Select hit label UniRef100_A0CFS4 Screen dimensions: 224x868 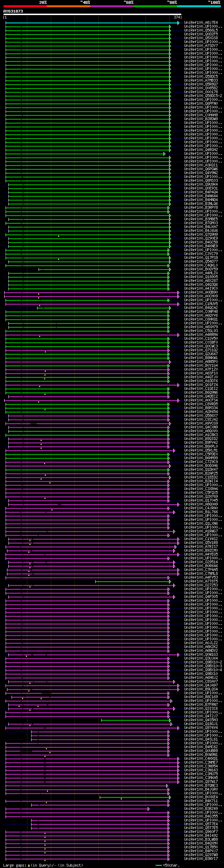pyautogui.click(x=201, y=400)
